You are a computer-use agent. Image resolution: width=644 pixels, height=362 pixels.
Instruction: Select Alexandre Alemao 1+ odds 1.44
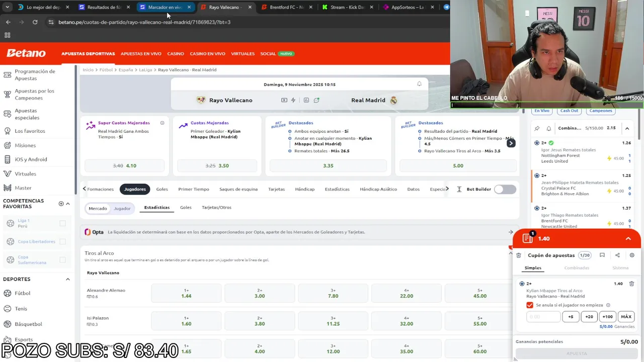pyautogui.click(x=186, y=293)
